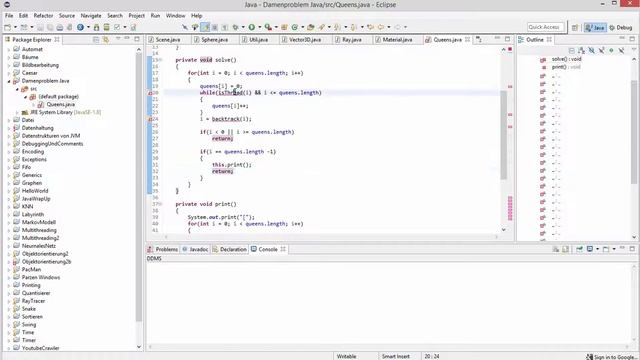Click the Outline vertical scrollbar

click(634, 131)
